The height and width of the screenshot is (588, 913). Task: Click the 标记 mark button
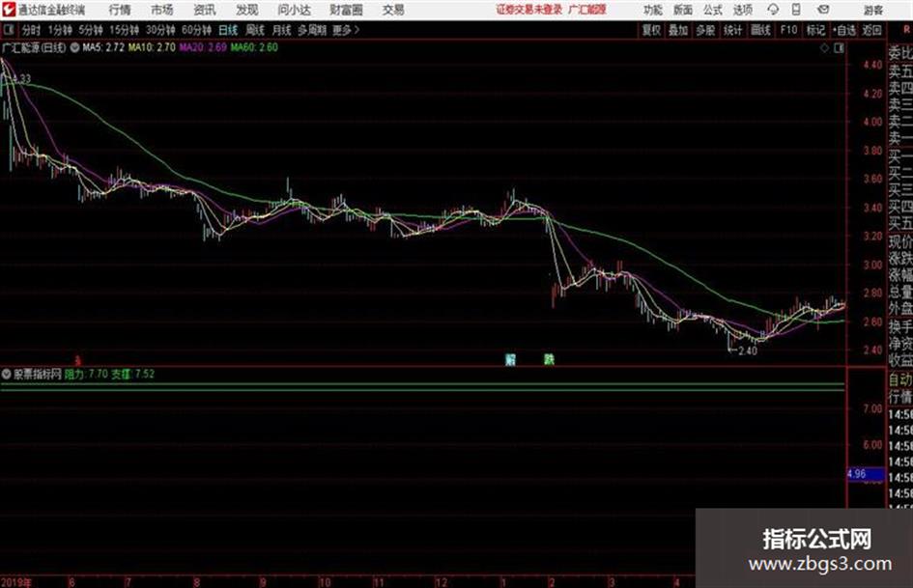(815, 30)
